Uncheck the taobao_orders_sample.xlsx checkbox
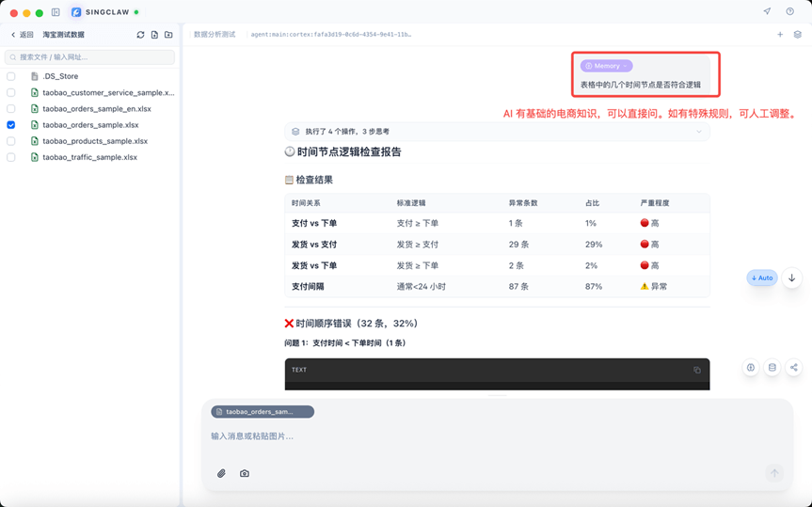Screen dimensions: 812x507 11,124
